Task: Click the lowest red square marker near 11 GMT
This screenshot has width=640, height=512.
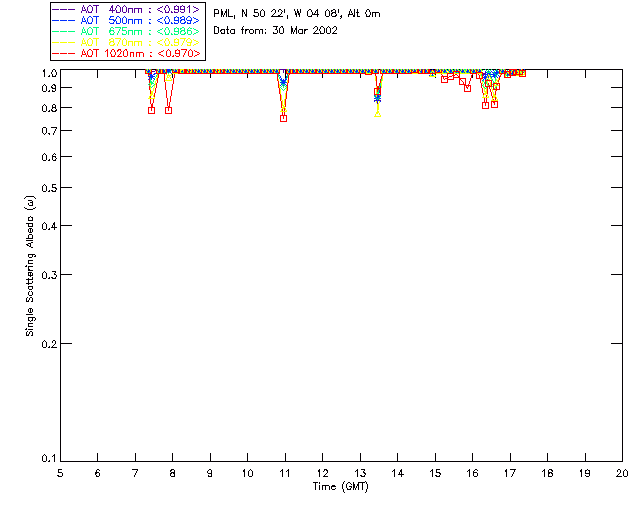Action: (283, 118)
